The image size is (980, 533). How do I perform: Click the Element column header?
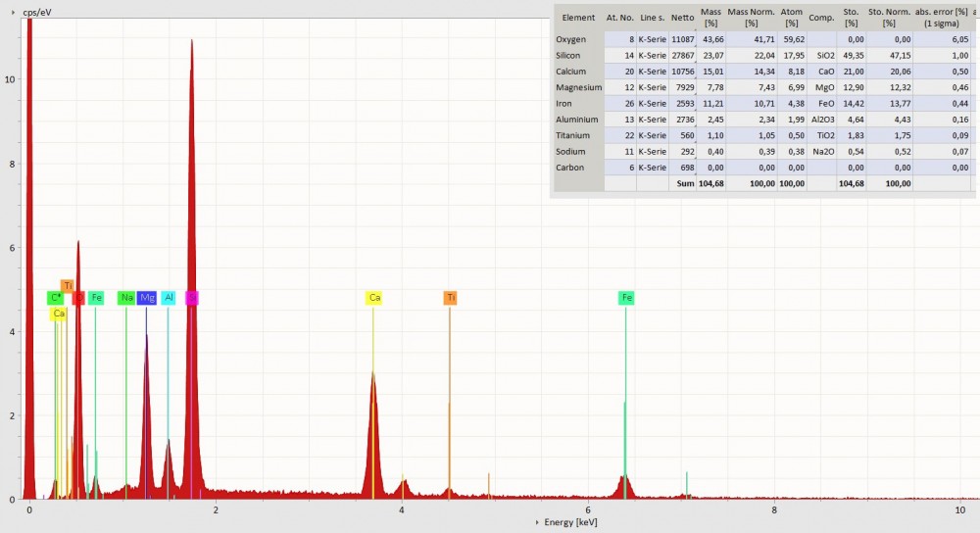pyautogui.click(x=578, y=18)
